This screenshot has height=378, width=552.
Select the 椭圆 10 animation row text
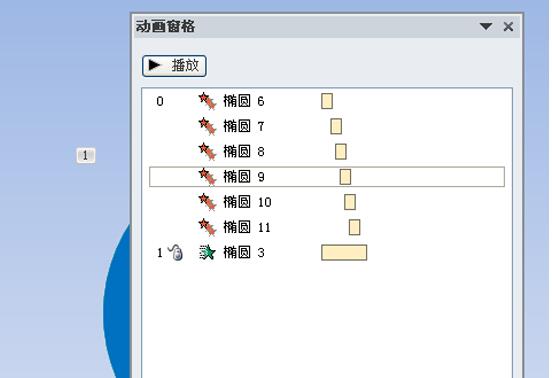[x=247, y=202]
